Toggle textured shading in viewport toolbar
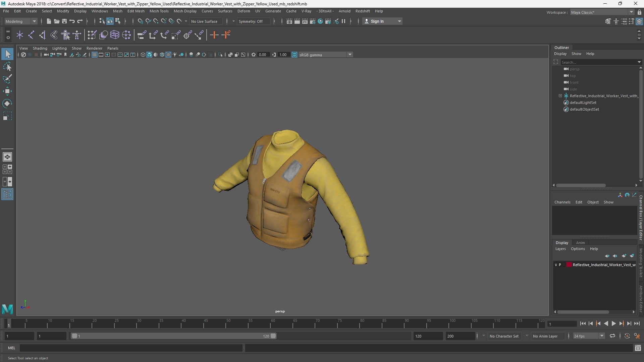 [x=168, y=55]
